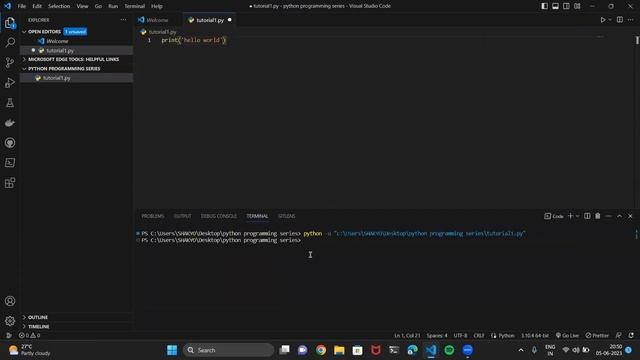Open the Help menu

click(157, 6)
